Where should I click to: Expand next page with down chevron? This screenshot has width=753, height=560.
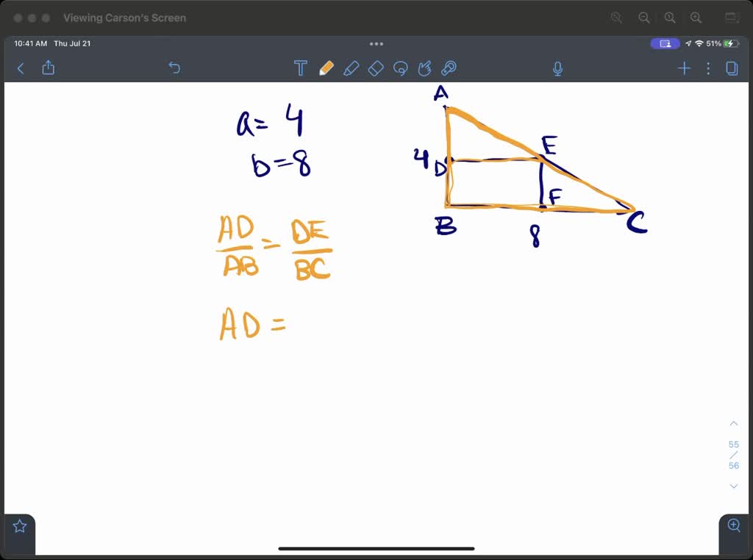tap(733, 486)
